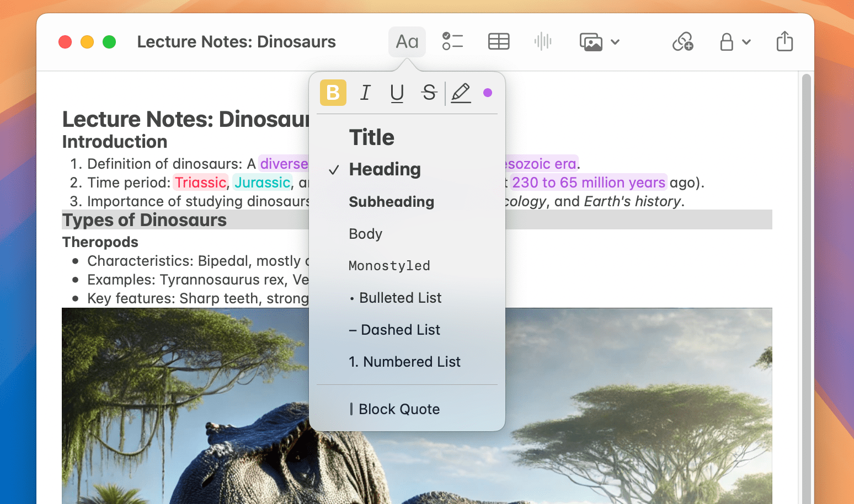Viewport: 854px width, 504px height.
Task: Pick the purple highlight color swatch
Action: (487, 93)
